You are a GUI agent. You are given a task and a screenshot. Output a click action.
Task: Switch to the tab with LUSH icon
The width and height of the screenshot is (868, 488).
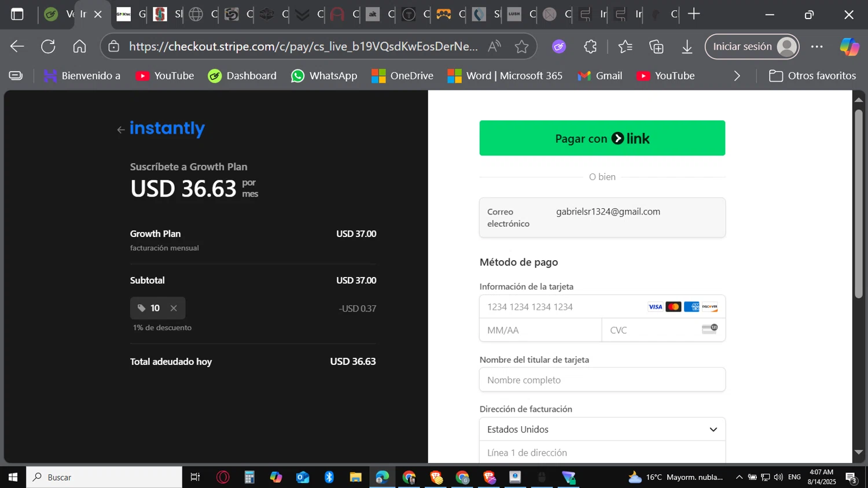(x=514, y=14)
